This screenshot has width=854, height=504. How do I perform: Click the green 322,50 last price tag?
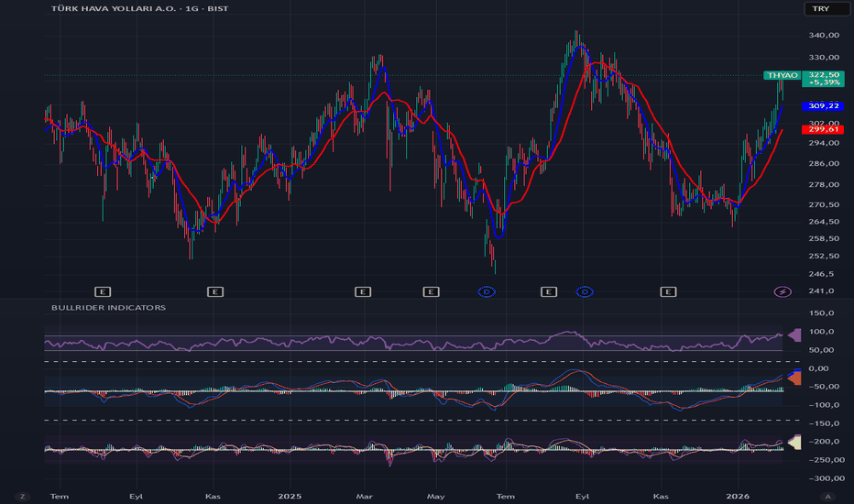[825, 78]
